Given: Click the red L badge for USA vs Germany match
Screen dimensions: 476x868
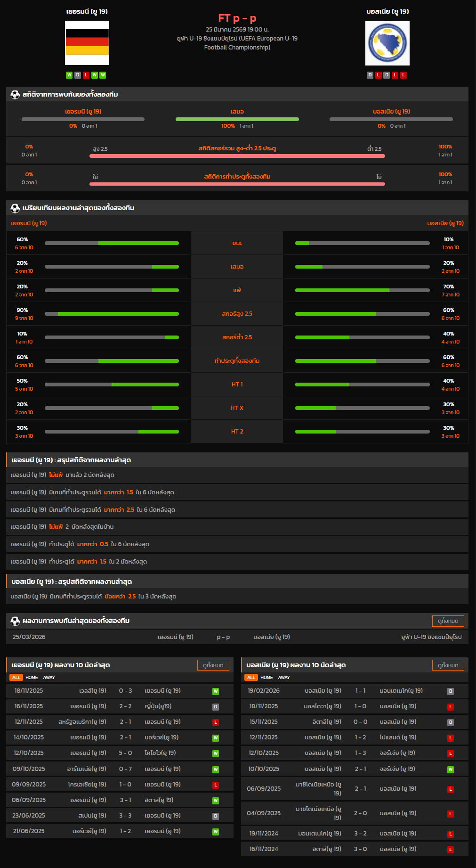Looking at the screenshot, I should 215,722.
